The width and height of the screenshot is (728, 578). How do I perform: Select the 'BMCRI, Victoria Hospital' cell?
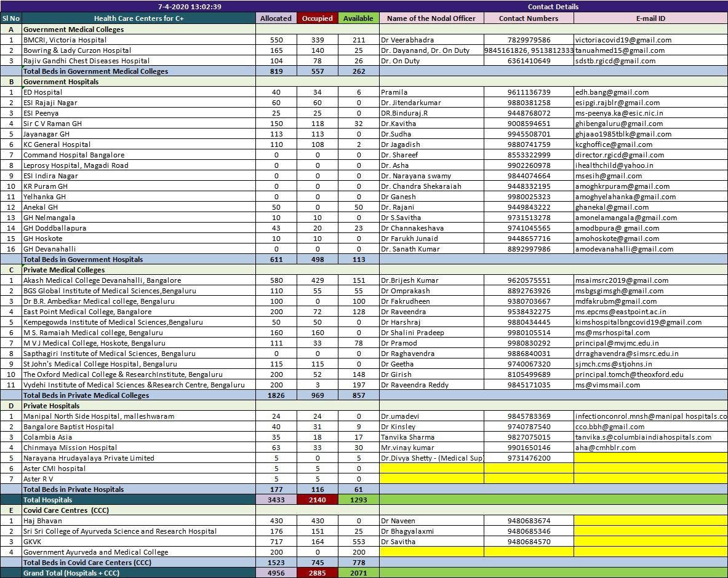pyautogui.click(x=139, y=40)
